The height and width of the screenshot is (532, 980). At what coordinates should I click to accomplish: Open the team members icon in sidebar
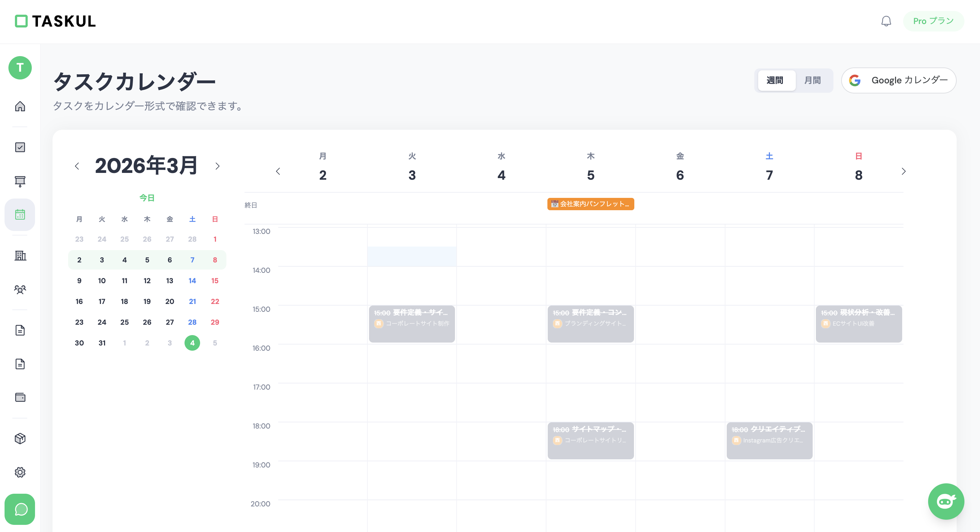(x=20, y=290)
